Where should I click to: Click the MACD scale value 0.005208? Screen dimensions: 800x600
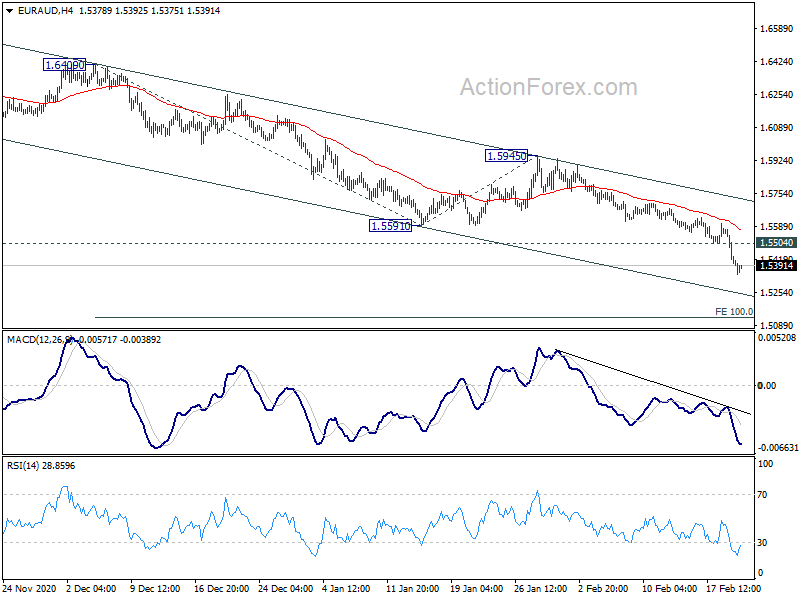777,338
